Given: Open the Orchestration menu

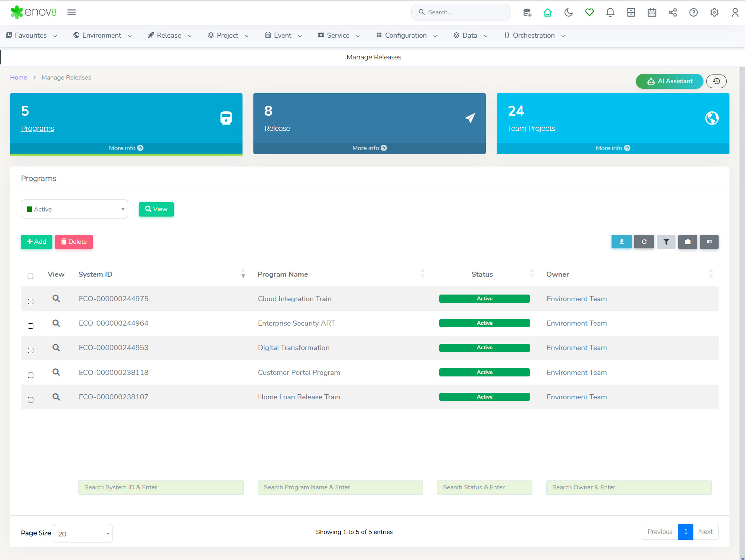Looking at the screenshot, I should (534, 35).
